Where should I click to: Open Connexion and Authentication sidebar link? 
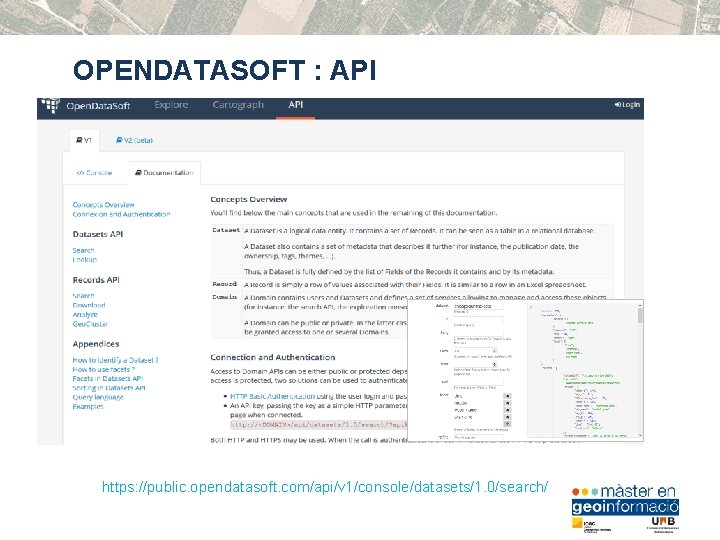tap(121, 214)
